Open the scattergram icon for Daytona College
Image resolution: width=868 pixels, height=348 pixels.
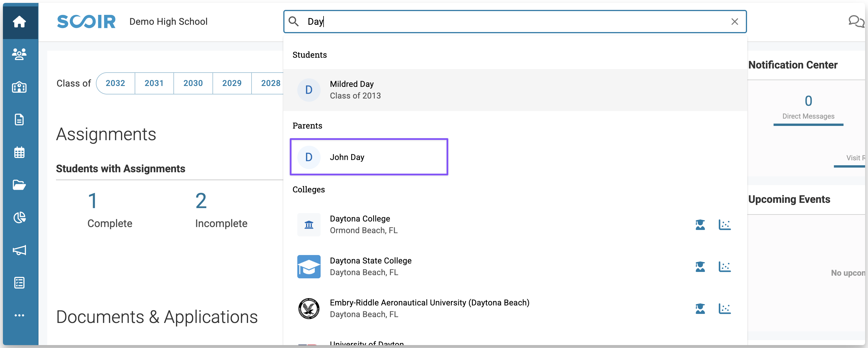(x=725, y=225)
